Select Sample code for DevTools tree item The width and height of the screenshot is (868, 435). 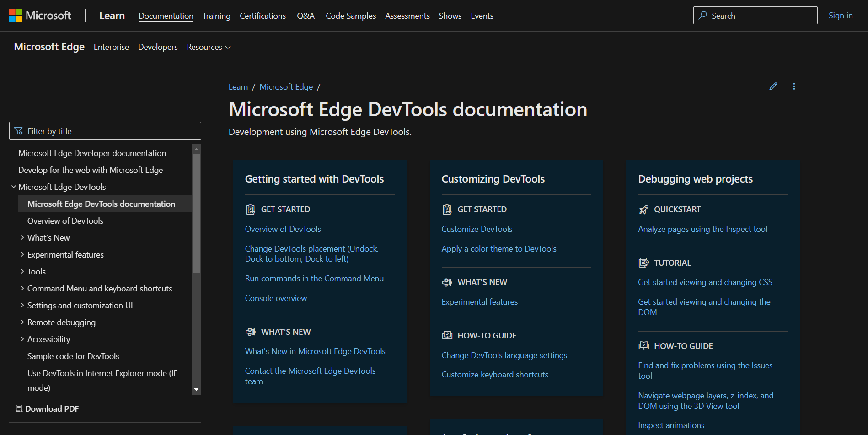click(73, 356)
